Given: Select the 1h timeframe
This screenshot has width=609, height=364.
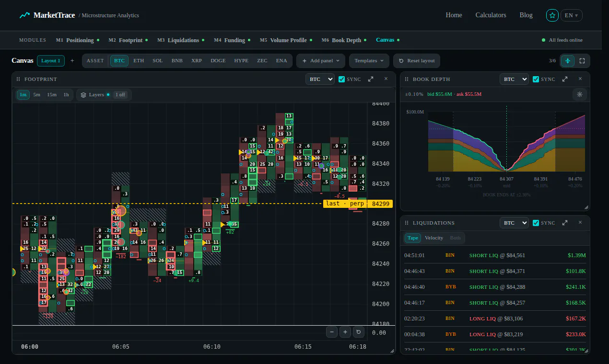Looking at the screenshot, I should point(66,95).
